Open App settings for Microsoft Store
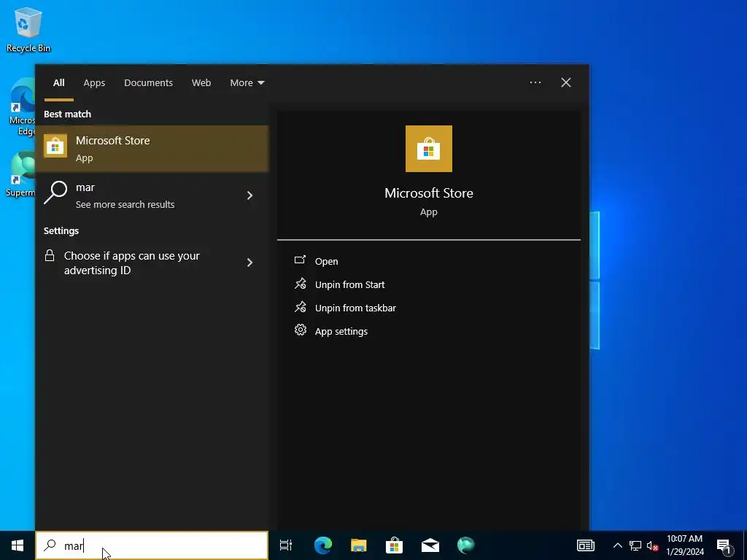 point(341,332)
